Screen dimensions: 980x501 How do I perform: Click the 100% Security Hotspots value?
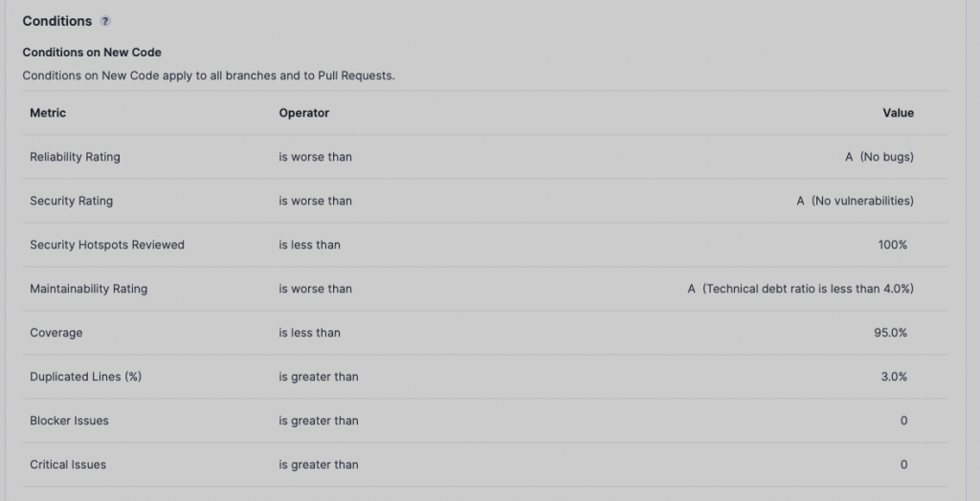pos(892,245)
